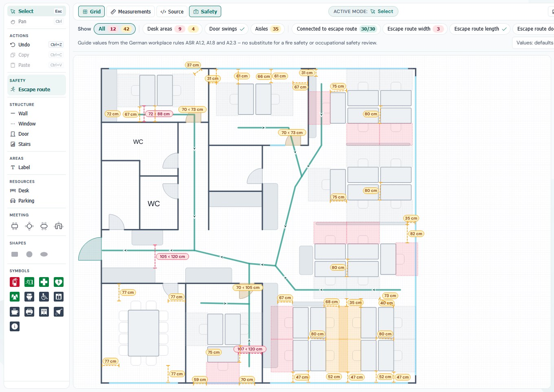554x392 pixels.
Task: Add the first aid cross symbol
Action: pos(44,282)
